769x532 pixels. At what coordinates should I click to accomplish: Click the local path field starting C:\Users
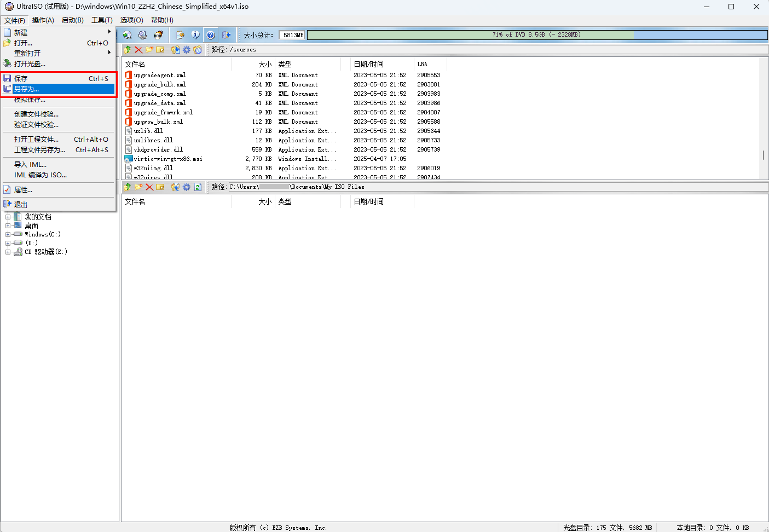click(x=497, y=187)
